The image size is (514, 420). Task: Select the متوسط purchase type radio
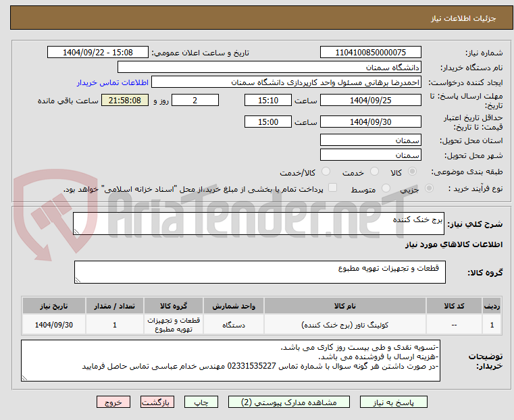[386, 188]
